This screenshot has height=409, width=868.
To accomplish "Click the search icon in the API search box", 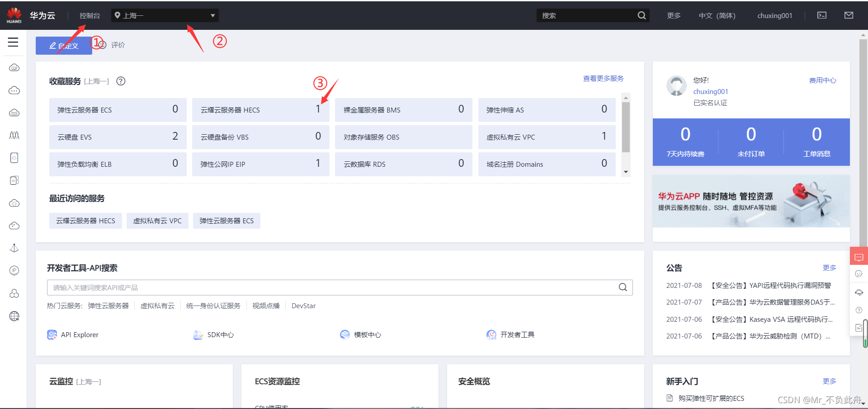I will pyautogui.click(x=623, y=287).
